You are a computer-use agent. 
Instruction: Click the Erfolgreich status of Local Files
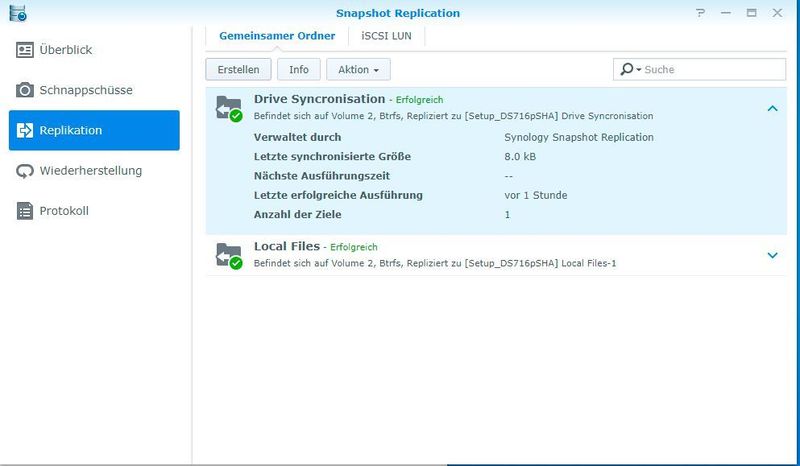(x=354, y=247)
